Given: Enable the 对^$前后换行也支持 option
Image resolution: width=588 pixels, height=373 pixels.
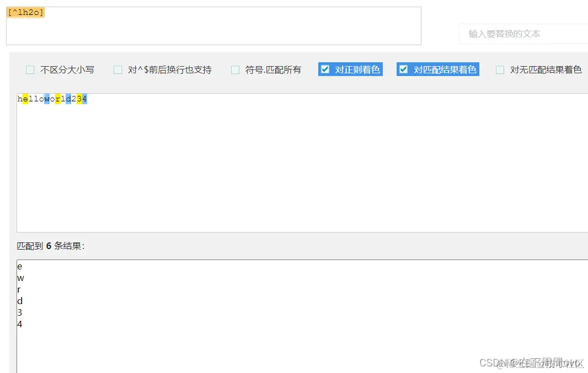Looking at the screenshot, I should pos(118,69).
